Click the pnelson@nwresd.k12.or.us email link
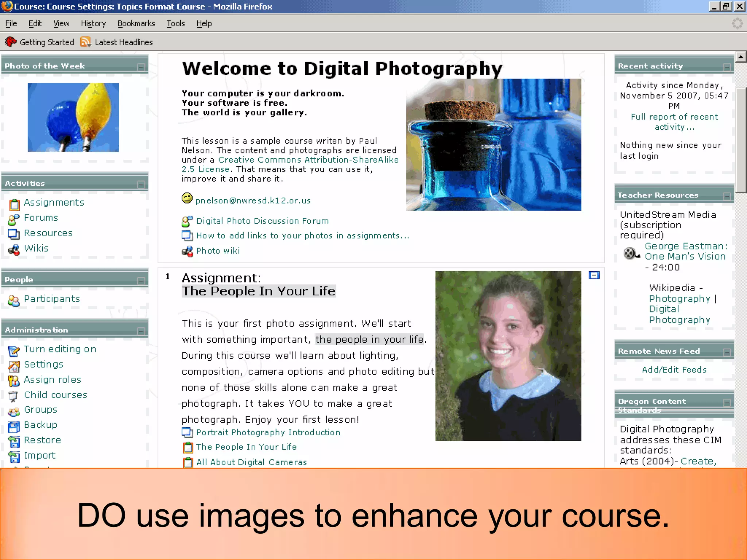 pyautogui.click(x=253, y=201)
